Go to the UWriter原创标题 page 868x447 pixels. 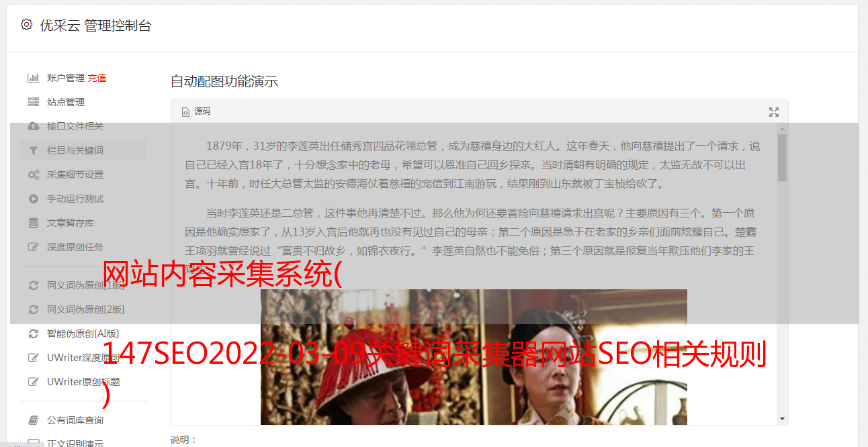coord(83,382)
